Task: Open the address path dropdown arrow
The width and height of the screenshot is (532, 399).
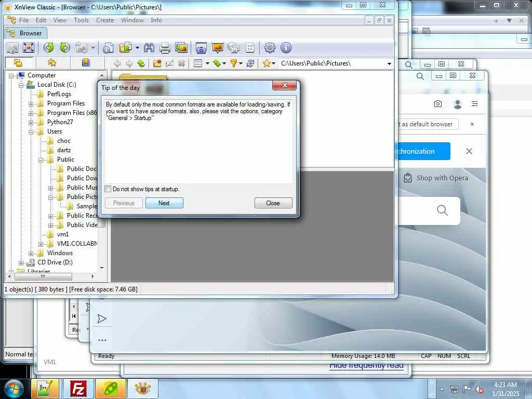Action: 389,63
